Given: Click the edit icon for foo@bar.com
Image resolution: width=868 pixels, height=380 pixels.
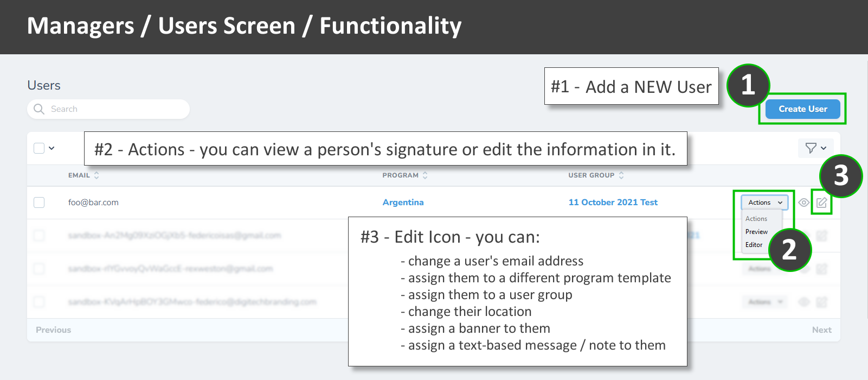Looking at the screenshot, I should pos(821,202).
